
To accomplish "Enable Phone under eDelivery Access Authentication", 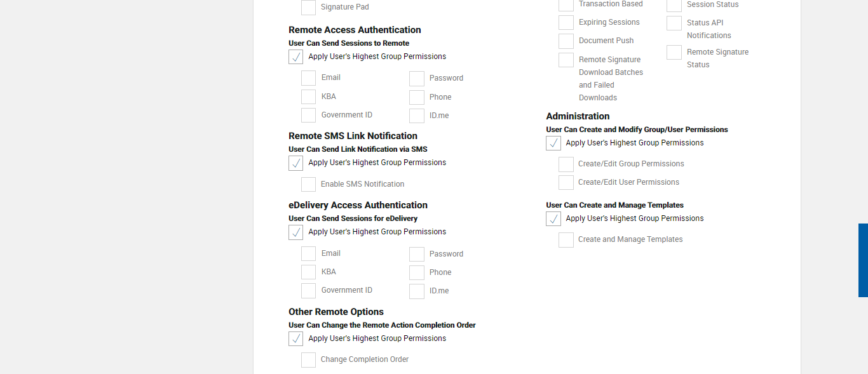I will (417, 273).
